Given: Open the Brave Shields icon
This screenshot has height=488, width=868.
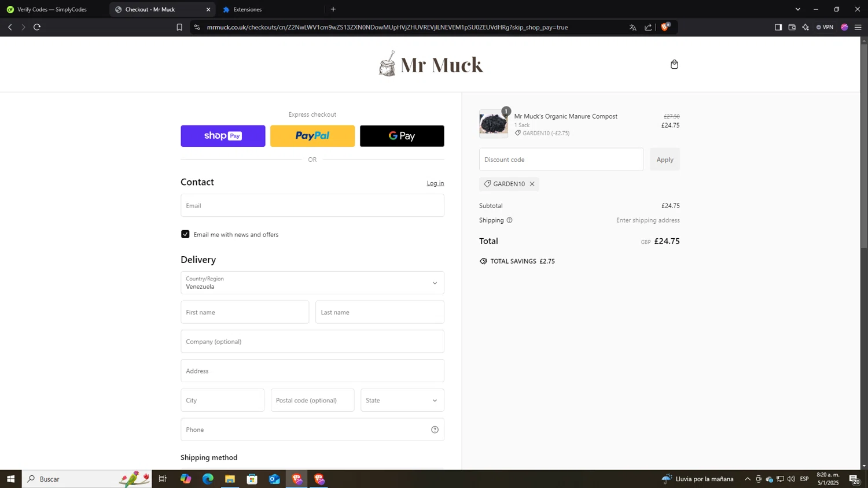Looking at the screenshot, I should click(x=665, y=27).
